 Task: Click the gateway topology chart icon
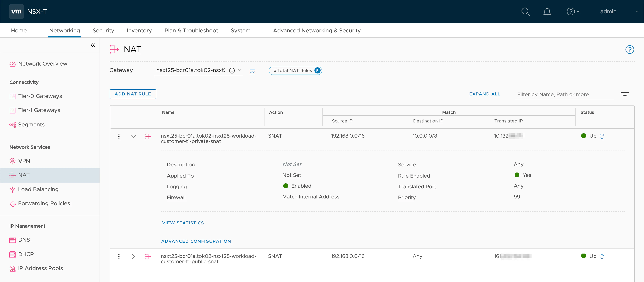pyautogui.click(x=252, y=72)
